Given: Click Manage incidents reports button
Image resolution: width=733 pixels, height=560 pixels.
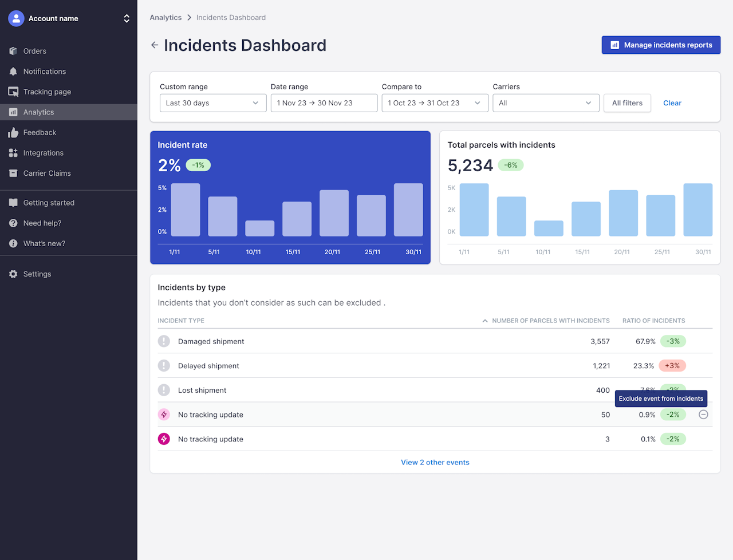Looking at the screenshot, I should [660, 45].
